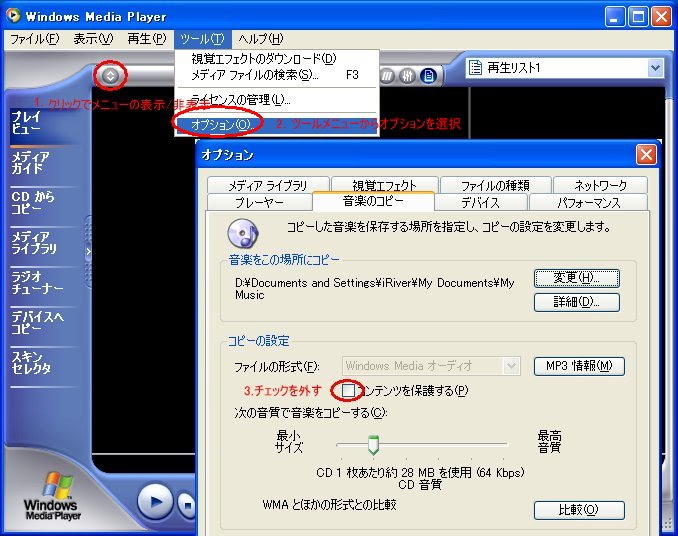
Task: Close the オプション dialog
Action: (x=646, y=154)
